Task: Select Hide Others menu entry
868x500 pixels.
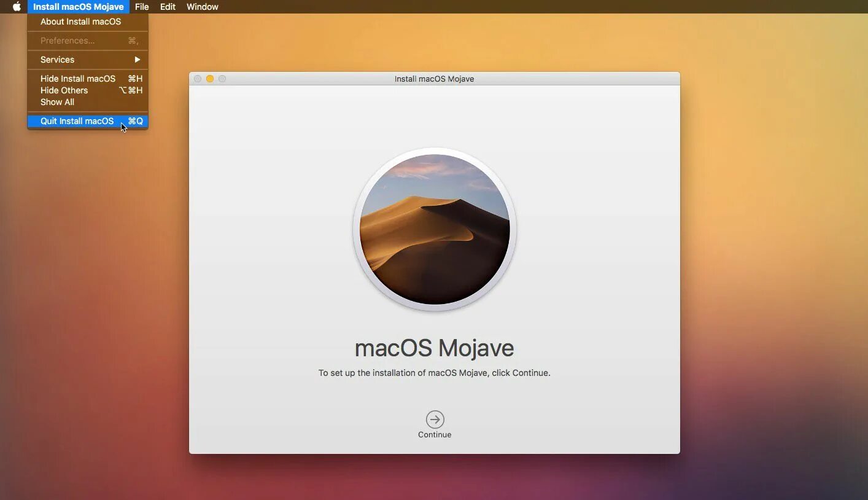Action: [88, 90]
